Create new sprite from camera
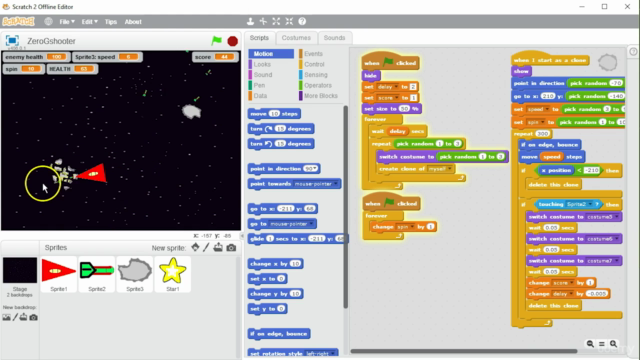This screenshot has height=360, width=640. [231, 248]
